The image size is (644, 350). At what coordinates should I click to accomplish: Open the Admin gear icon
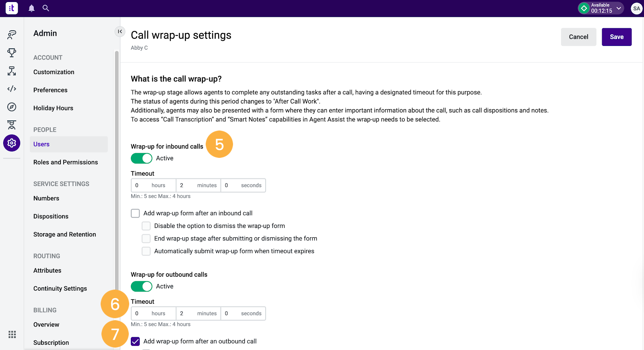[x=12, y=143]
